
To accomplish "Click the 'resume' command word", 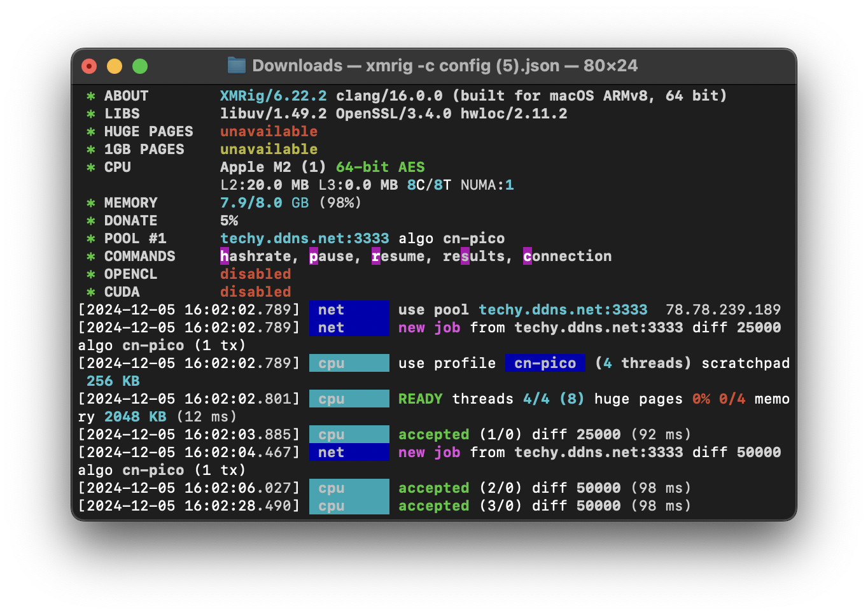I will [x=398, y=256].
